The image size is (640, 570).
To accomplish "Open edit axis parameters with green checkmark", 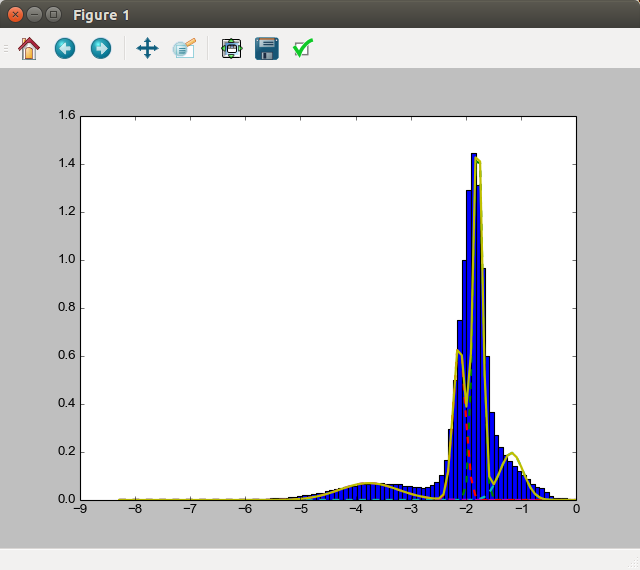I will [303, 48].
